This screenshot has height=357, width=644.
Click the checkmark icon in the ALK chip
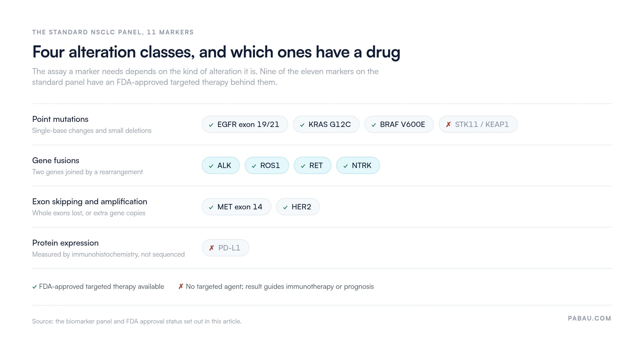[211, 166]
